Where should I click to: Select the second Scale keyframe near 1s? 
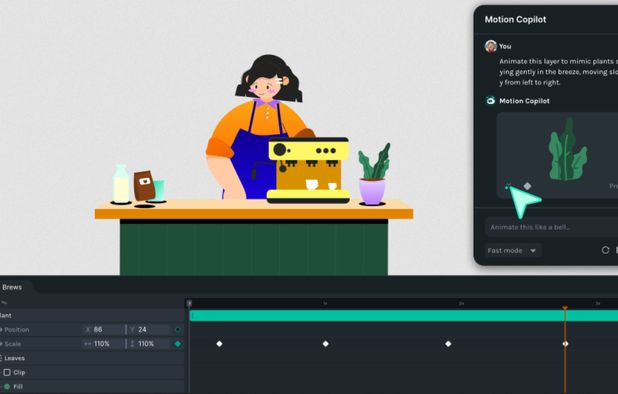click(326, 344)
